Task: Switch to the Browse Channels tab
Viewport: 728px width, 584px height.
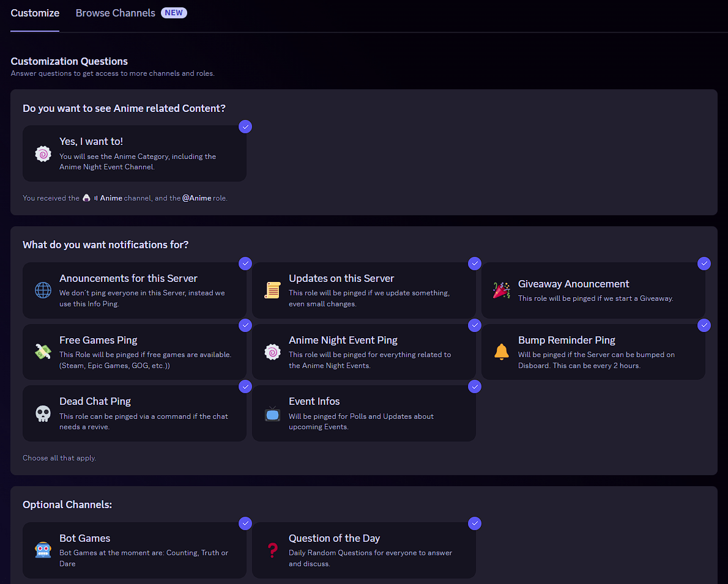Action: [x=115, y=13]
